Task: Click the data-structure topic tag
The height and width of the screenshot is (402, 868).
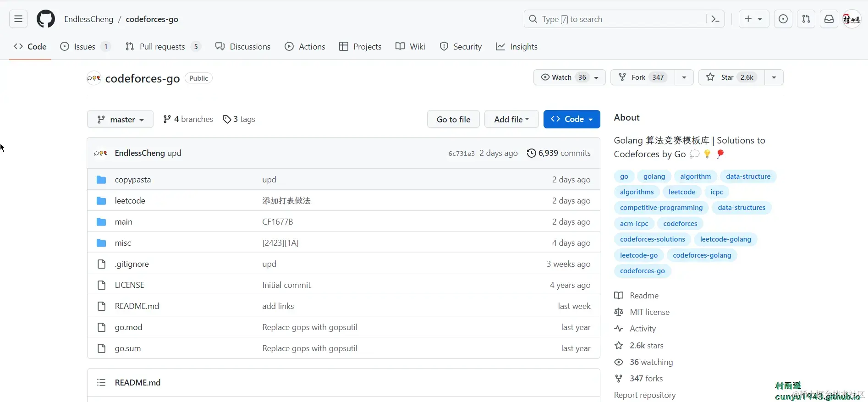Action: pyautogui.click(x=748, y=176)
